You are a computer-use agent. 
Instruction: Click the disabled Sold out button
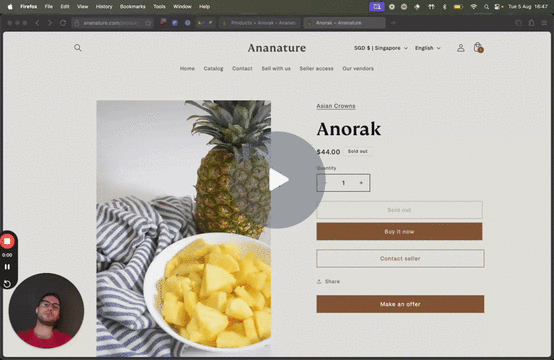pyautogui.click(x=399, y=210)
